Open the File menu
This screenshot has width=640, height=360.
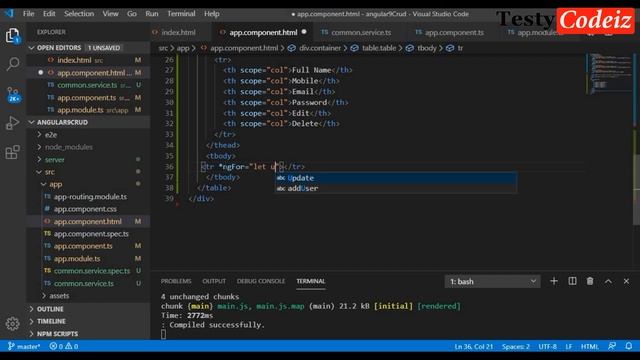(x=29, y=13)
